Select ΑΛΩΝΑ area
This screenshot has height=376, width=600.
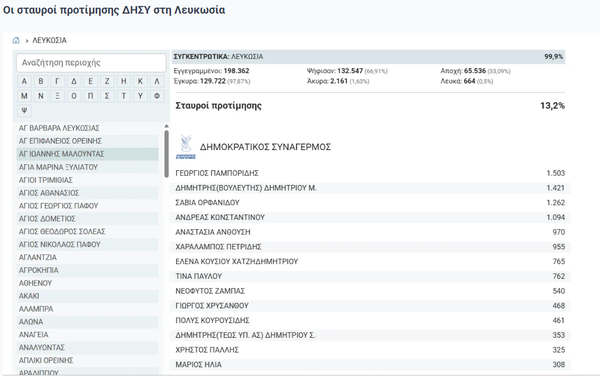tap(88, 322)
